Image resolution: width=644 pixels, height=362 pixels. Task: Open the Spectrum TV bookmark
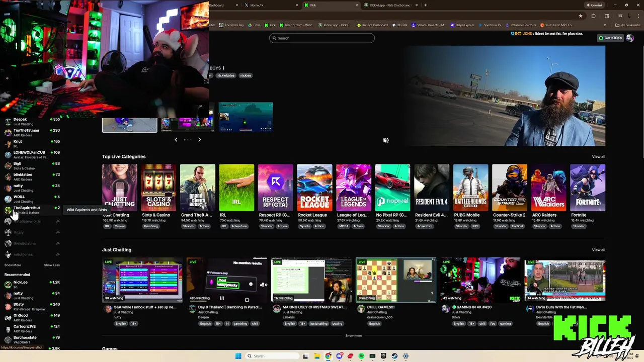click(490, 25)
